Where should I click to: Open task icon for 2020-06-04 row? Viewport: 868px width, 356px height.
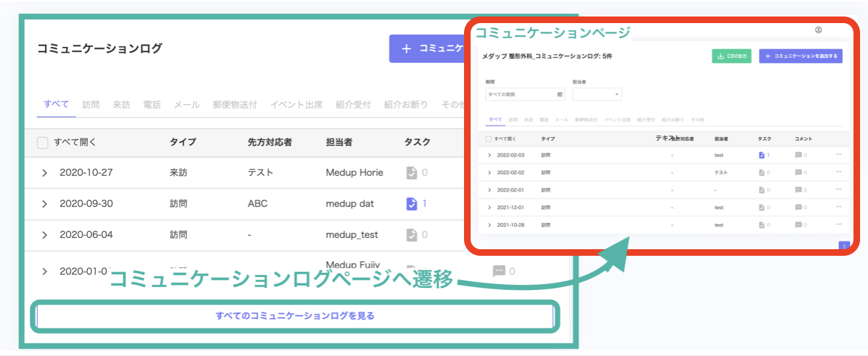pos(412,235)
